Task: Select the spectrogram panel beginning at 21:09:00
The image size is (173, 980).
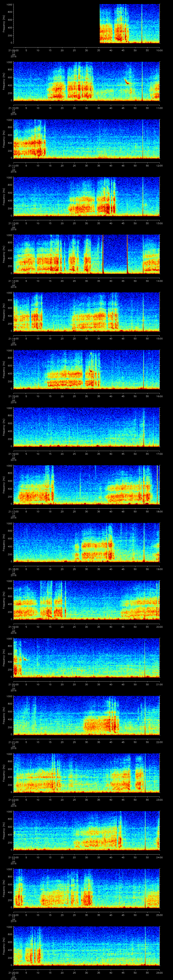Action: pos(86,24)
